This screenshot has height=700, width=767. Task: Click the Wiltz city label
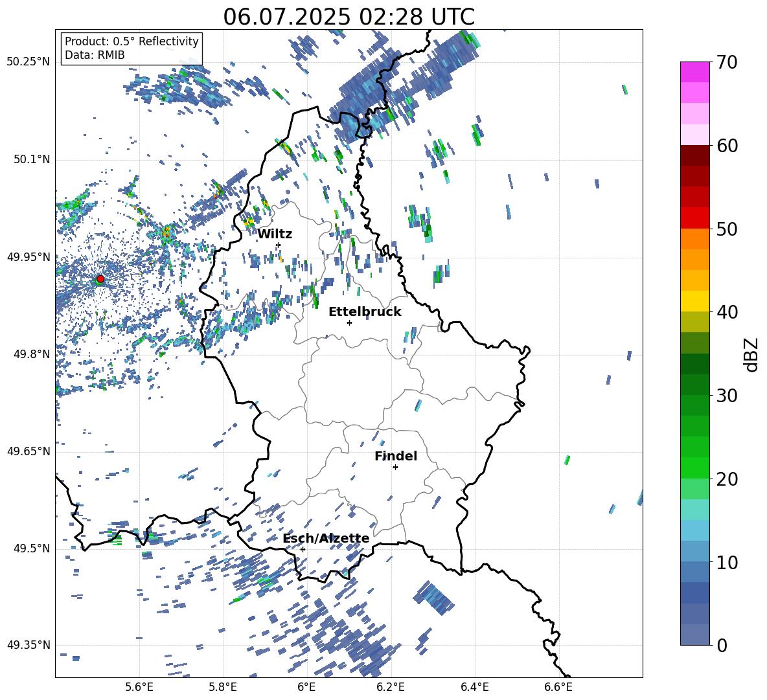click(x=275, y=234)
